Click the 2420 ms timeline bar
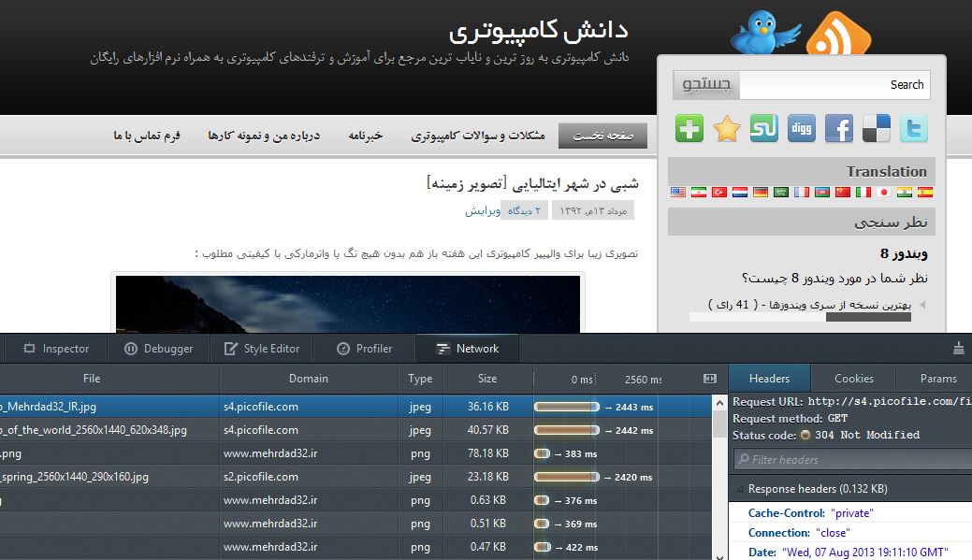The height and width of the screenshot is (560, 972). click(567, 477)
